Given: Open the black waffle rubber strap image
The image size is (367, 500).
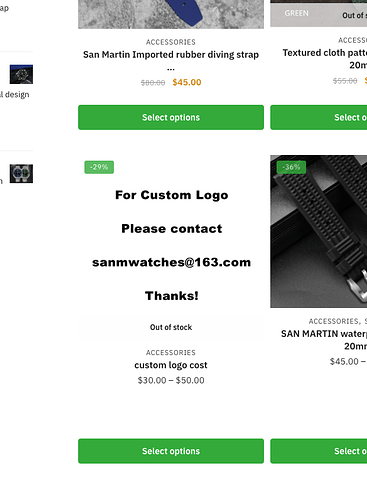Looking at the screenshot, I should [319, 231].
